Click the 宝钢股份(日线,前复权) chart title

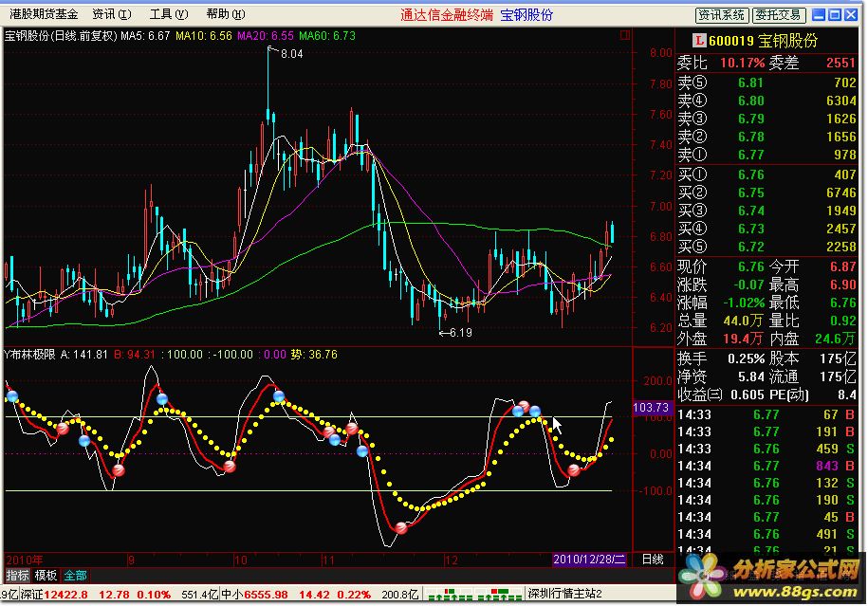pos(61,36)
